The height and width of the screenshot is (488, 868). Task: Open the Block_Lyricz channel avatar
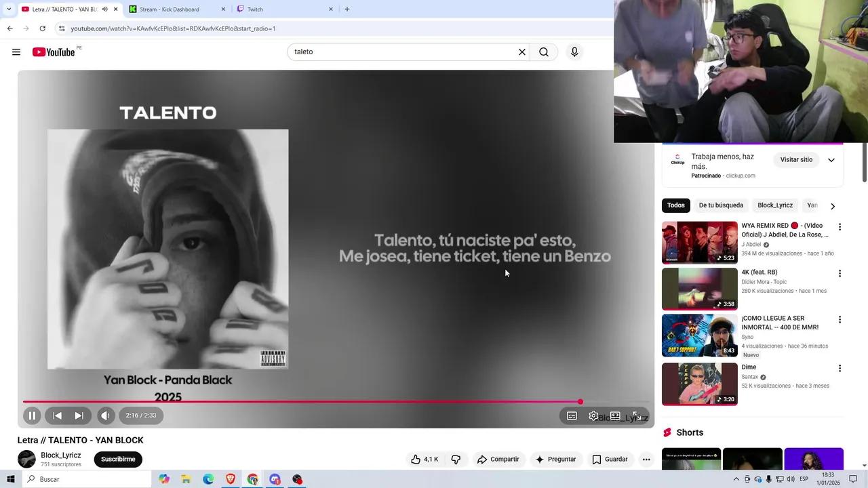[x=26, y=459]
